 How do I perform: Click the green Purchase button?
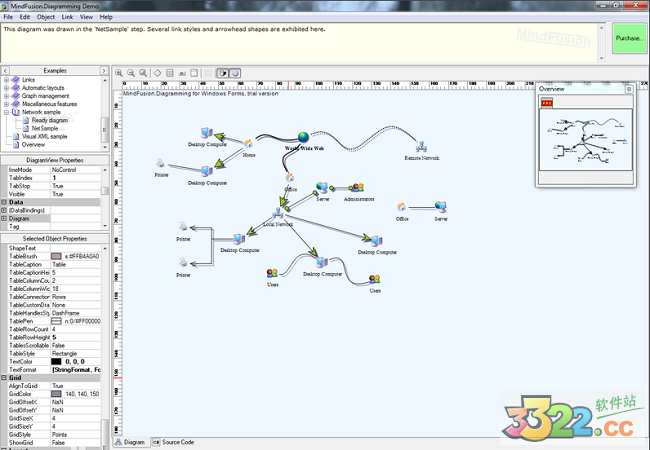(629, 38)
